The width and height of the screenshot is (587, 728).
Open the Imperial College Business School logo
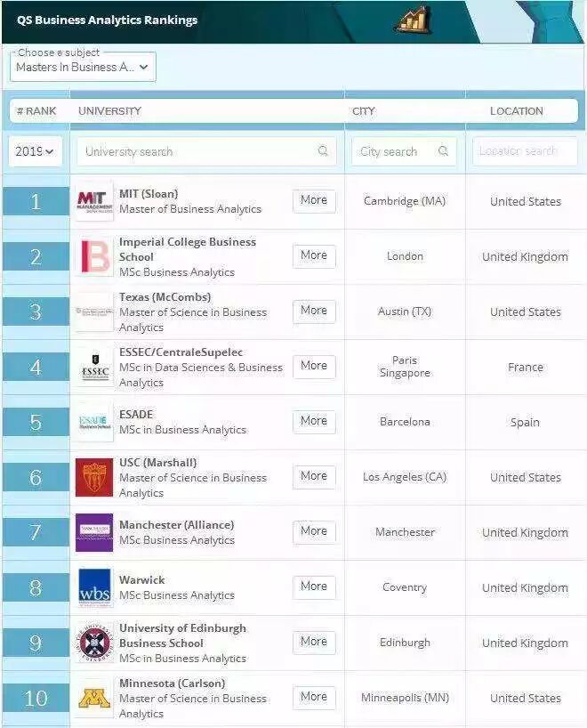pyautogui.click(x=94, y=256)
